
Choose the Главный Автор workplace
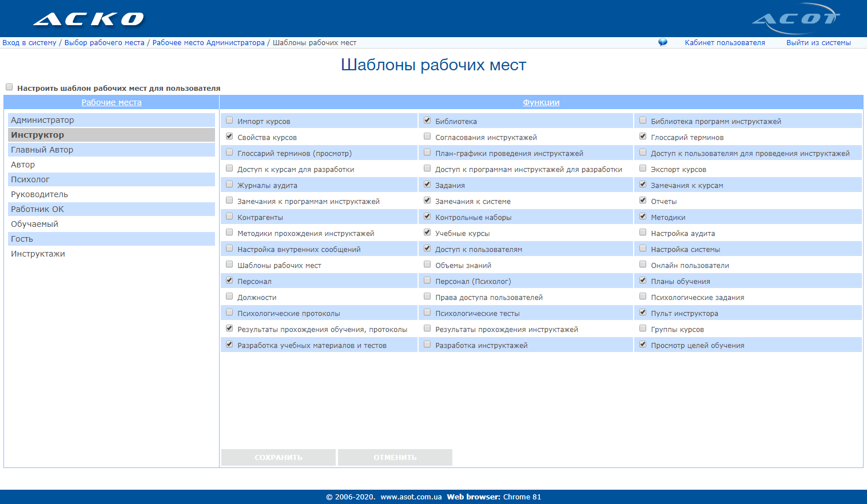pyautogui.click(x=112, y=150)
